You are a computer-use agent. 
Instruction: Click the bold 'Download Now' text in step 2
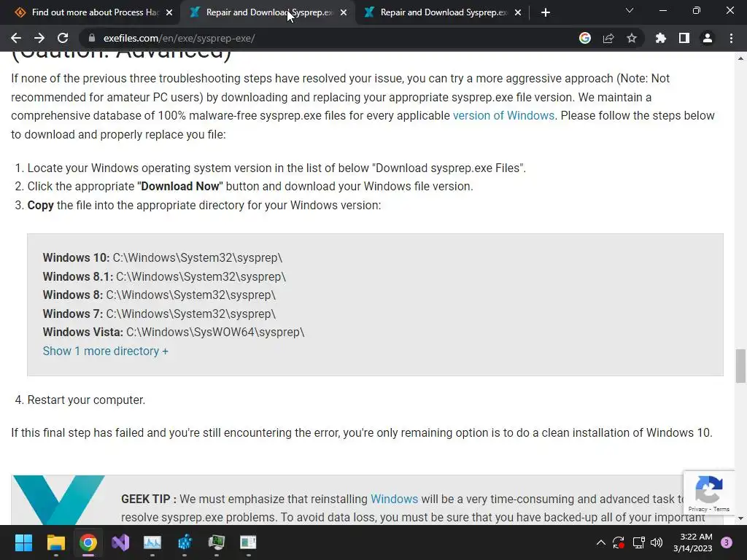coord(180,186)
